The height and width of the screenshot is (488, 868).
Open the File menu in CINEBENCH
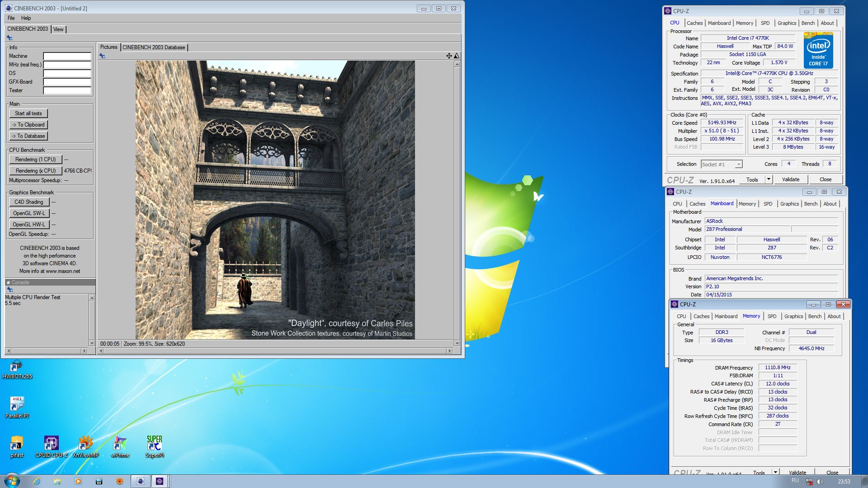coord(11,18)
